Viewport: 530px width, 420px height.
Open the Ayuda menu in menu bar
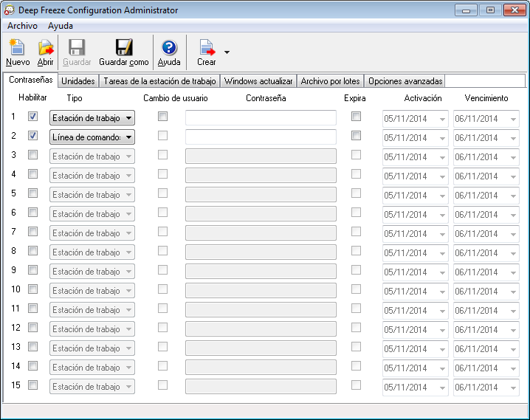[61, 25]
